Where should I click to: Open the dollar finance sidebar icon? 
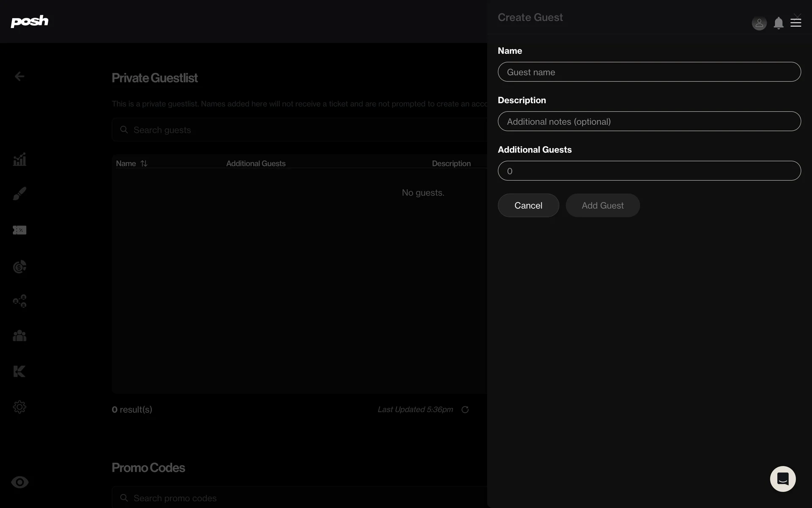coord(19,267)
